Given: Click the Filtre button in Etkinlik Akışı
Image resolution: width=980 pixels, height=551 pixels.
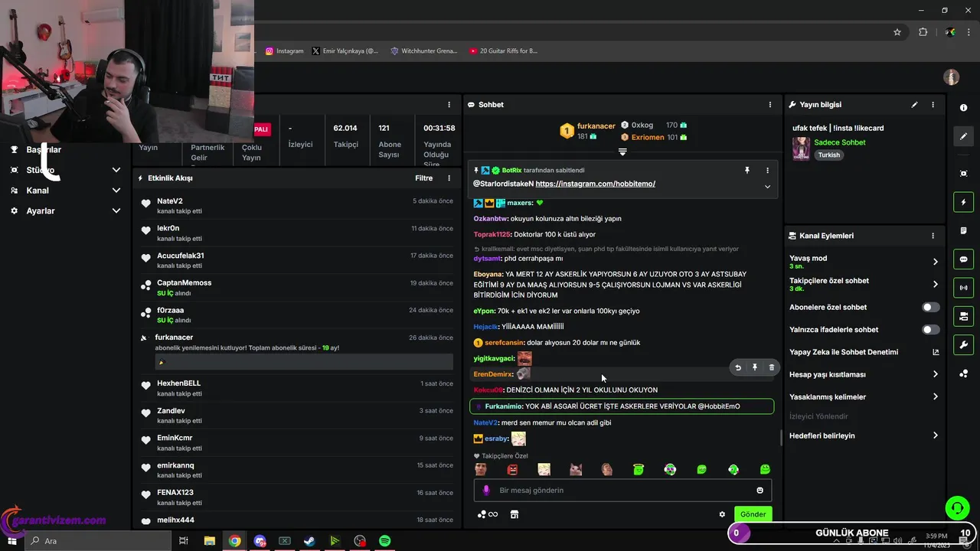Looking at the screenshot, I should point(423,178).
